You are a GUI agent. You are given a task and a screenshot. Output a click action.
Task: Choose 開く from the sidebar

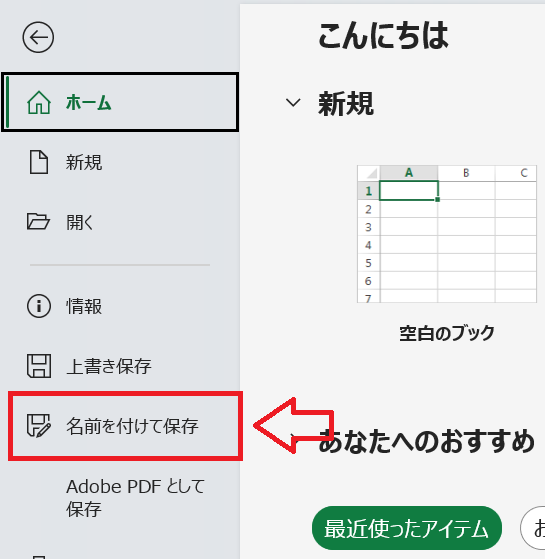click(120, 222)
